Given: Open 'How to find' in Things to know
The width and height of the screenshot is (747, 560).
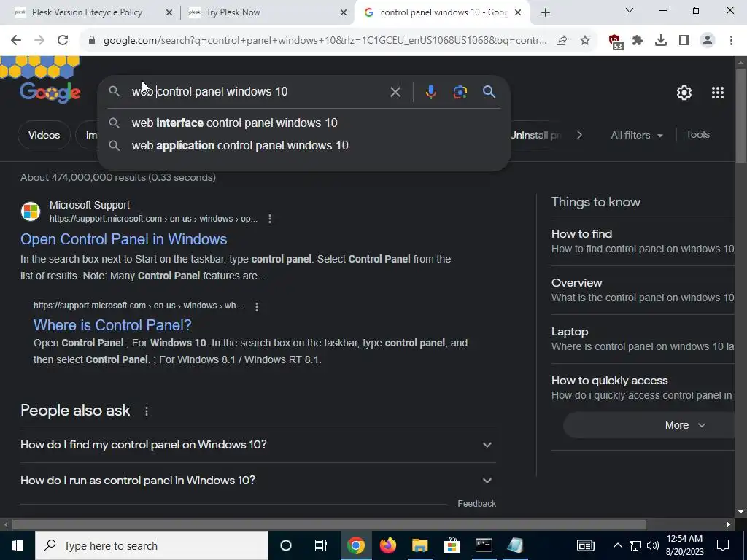Looking at the screenshot, I should (x=643, y=241).
